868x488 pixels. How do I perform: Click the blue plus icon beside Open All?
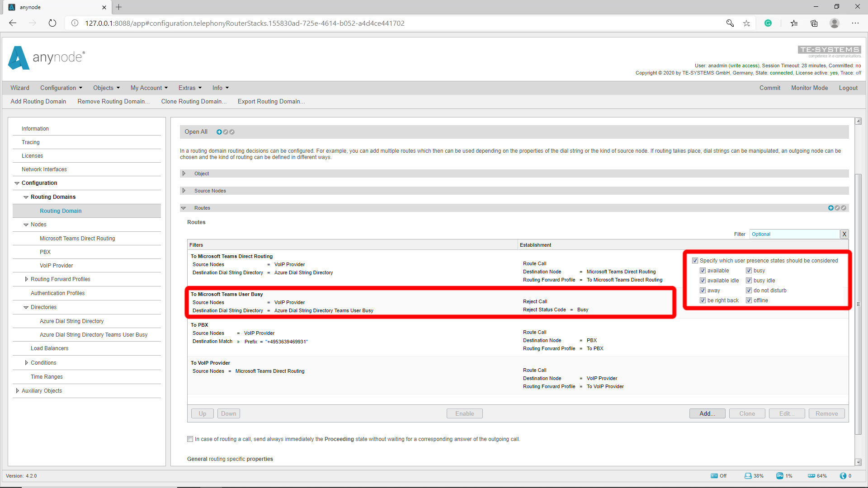[219, 132]
